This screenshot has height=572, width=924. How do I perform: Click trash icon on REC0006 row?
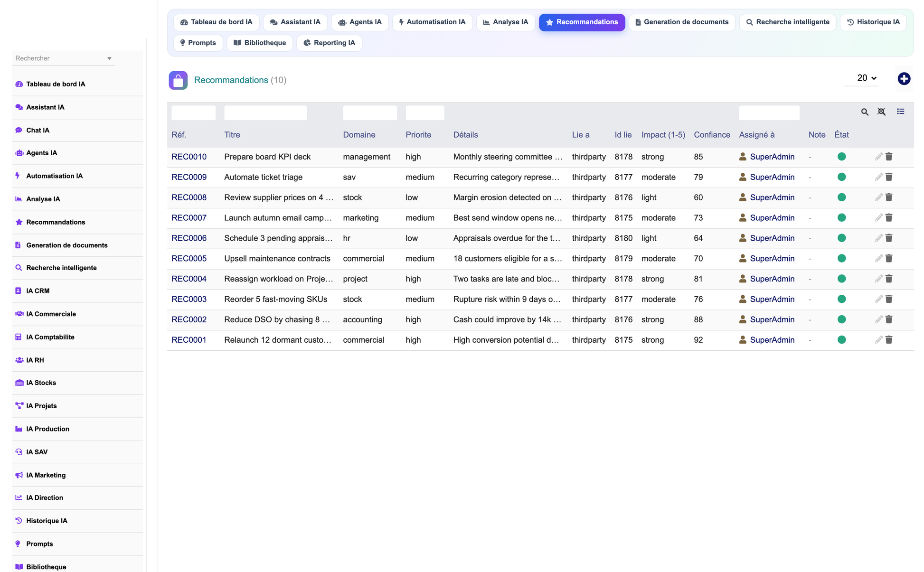(x=889, y=238)
